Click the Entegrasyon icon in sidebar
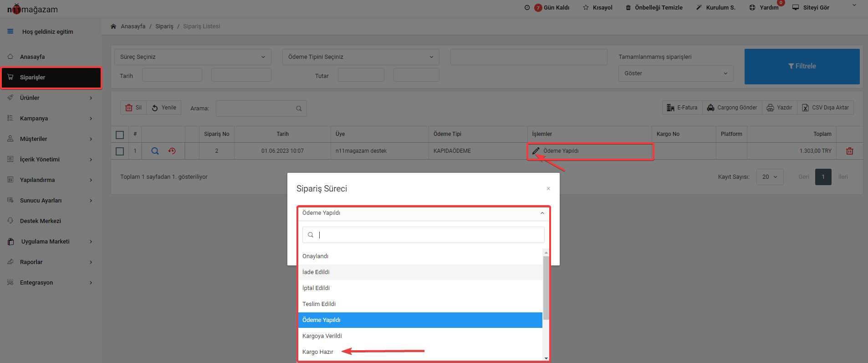The image size is (868, 363). 10,282
